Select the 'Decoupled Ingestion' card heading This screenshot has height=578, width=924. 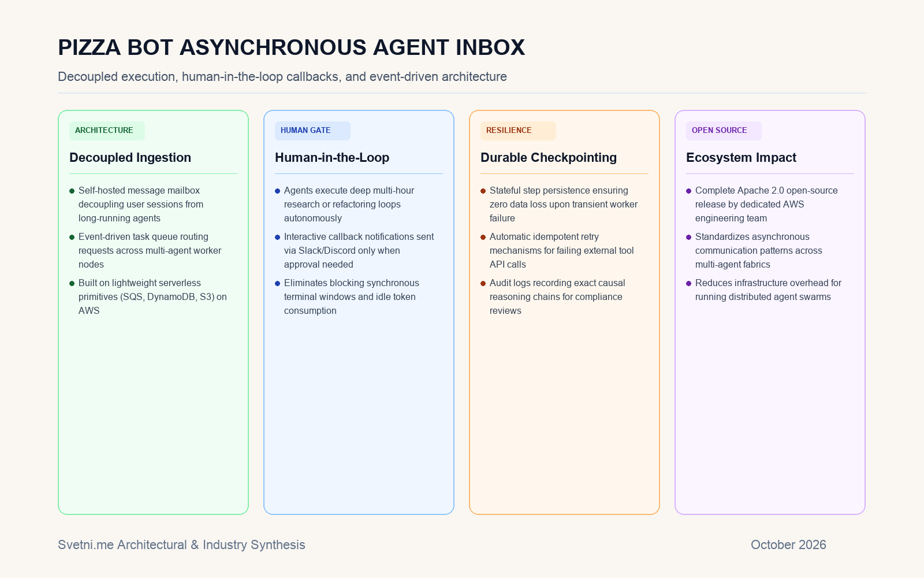click(130, 158)
